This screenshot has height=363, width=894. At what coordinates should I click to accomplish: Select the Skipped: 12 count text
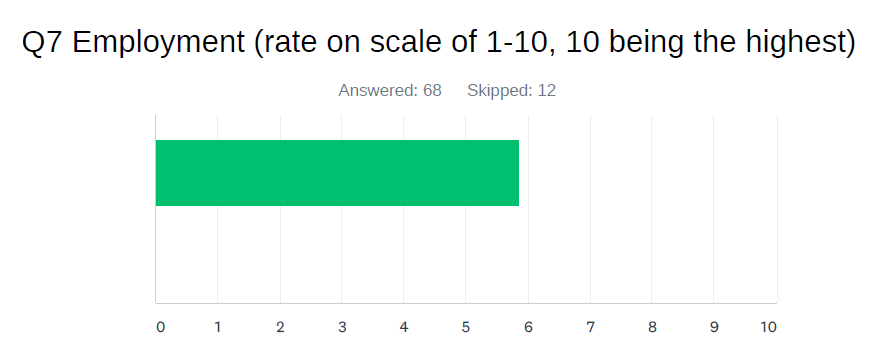(x=511, y=91)
